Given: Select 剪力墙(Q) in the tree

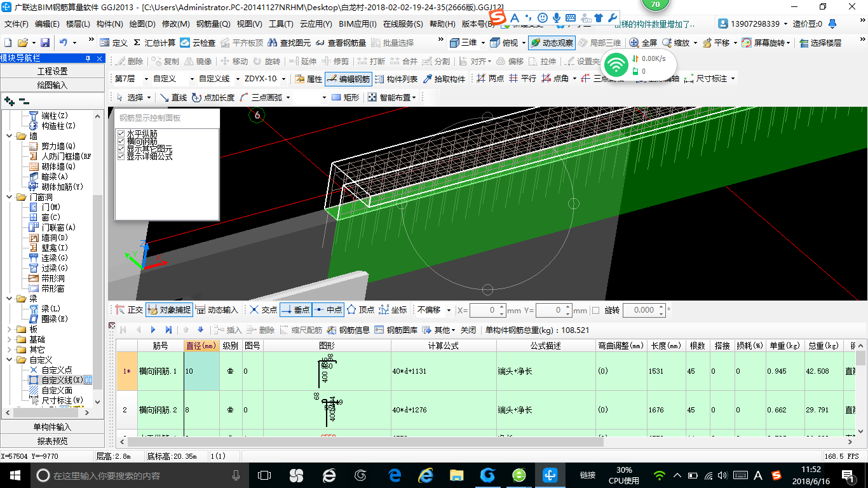Looking at the screenshot, I should (x=58, y=146).
